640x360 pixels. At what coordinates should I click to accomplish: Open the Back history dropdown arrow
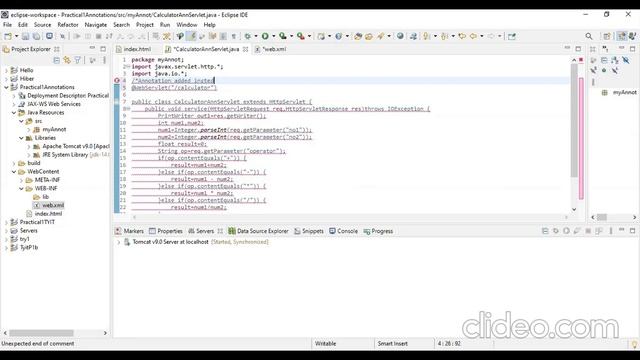click(x=482, y=36)
